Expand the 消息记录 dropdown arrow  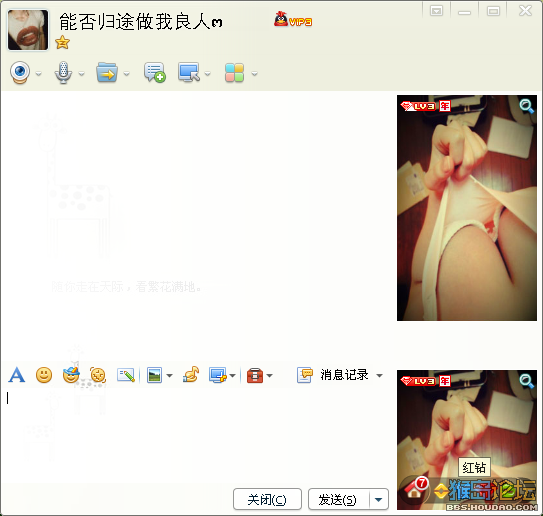[x=380, y=375]
